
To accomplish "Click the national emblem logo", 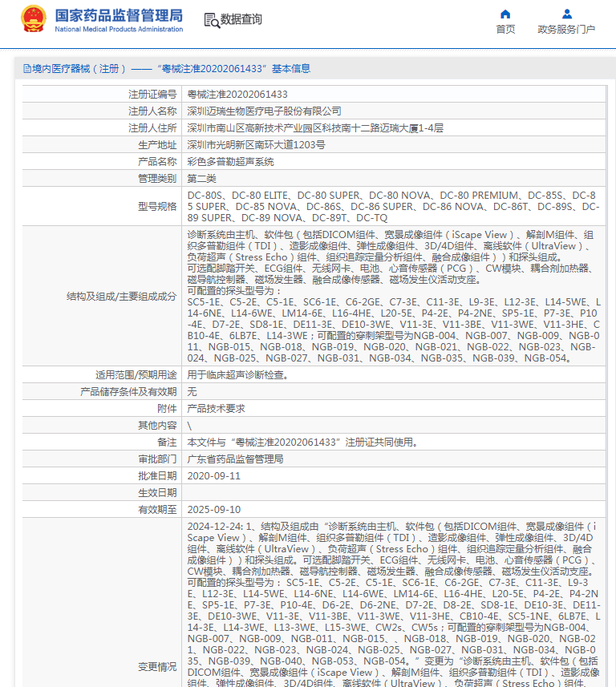I will coord(34,18).
